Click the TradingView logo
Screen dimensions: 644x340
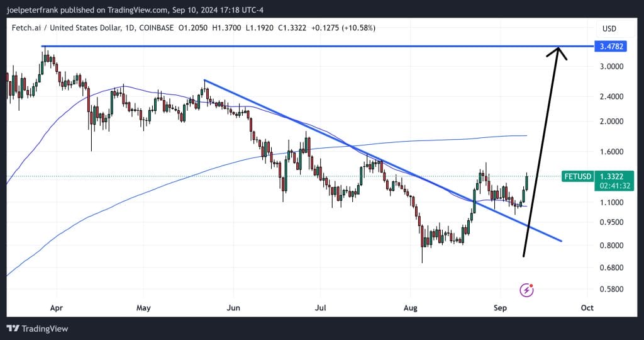pos(37,329)
